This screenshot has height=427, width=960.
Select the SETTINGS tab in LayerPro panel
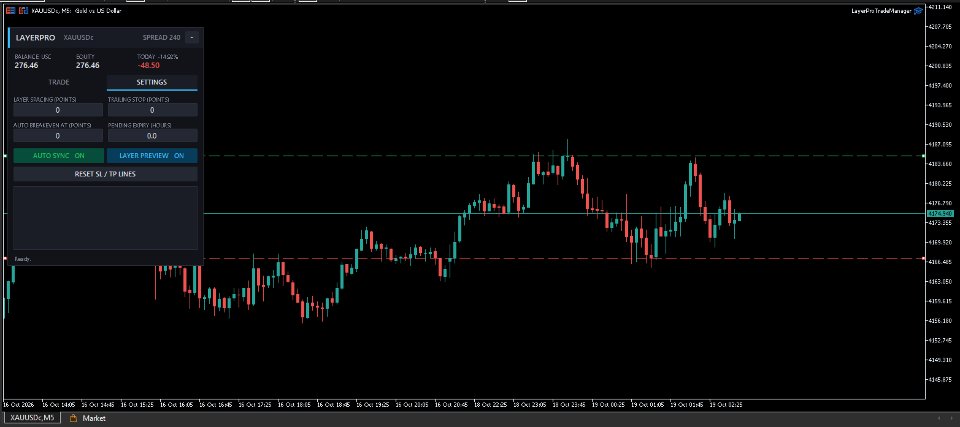[x=152, y=82]
